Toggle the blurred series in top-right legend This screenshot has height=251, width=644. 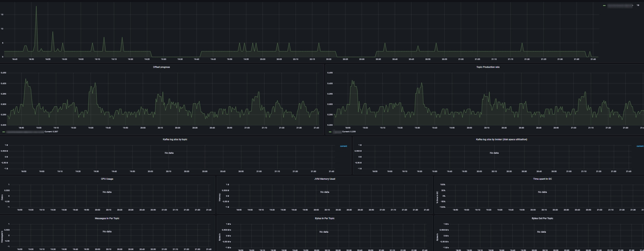(x=620, y=6)
